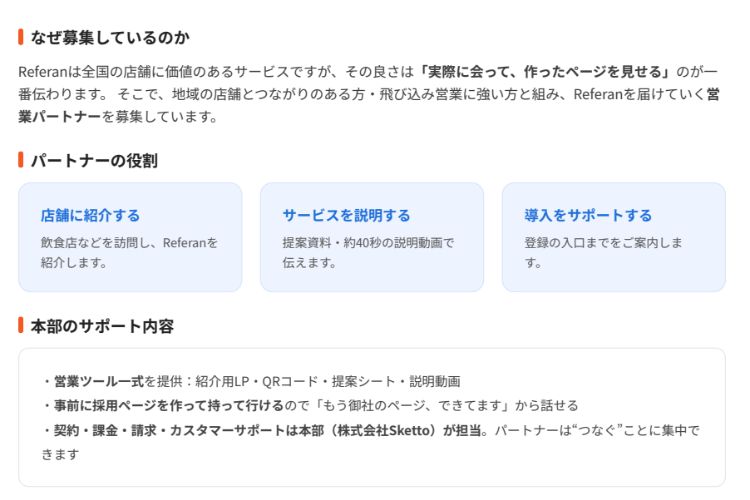
Task: Click the なぜ募集しているのか heading
Action: [x=110, y=37]
